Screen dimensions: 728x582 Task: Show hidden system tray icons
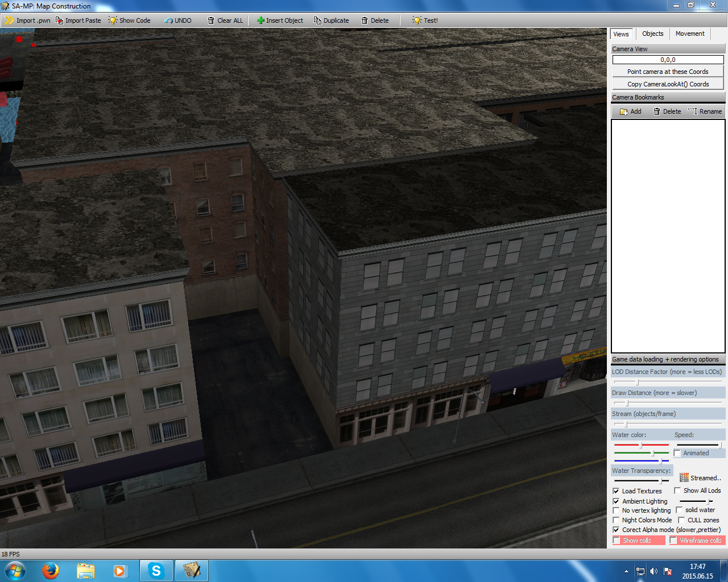pyautogui.click(x=626, y=571)
